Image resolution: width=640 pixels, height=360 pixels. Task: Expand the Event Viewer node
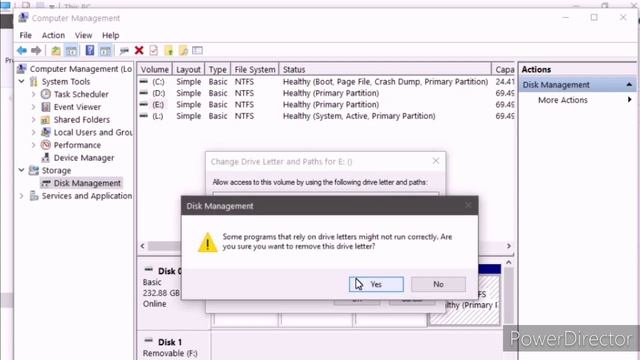(33, 107)
